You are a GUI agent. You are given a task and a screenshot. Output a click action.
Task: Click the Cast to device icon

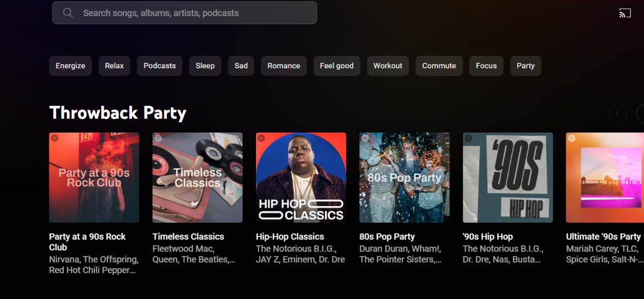(625, 13)
